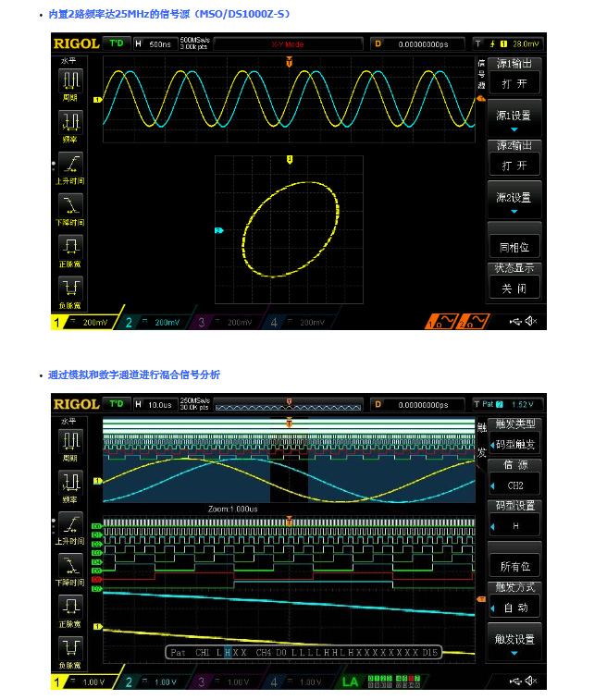This screenshot has height=700, width=607.
Task: Expand the trigger settings (触发设置) menu
Action: click(514, 643)
